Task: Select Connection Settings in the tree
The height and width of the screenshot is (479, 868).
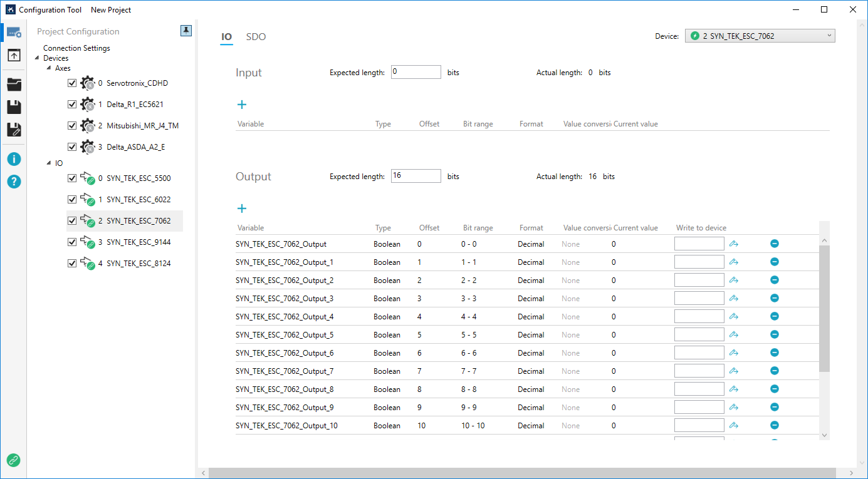Action: [x=76, y=48]
